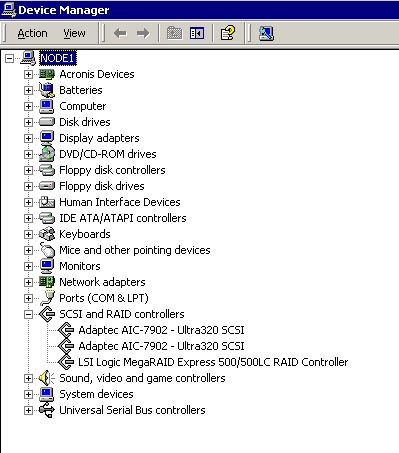399x453 pixels.
Task: Expand Sound, video and game controllers
Action: click(28, 378)
